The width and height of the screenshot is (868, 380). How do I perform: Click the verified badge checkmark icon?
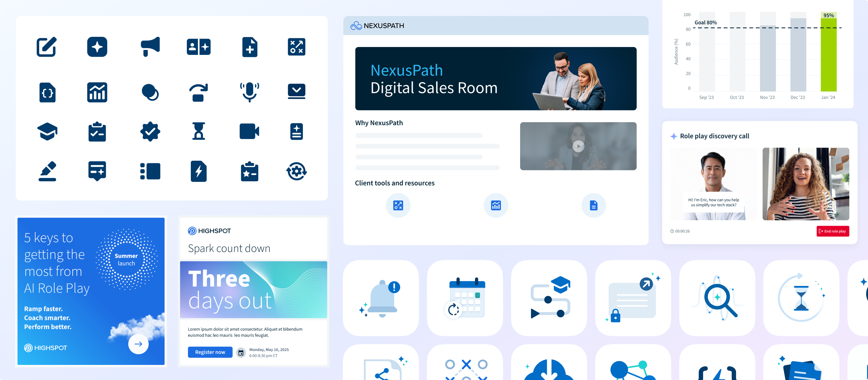tap(150, 131)
